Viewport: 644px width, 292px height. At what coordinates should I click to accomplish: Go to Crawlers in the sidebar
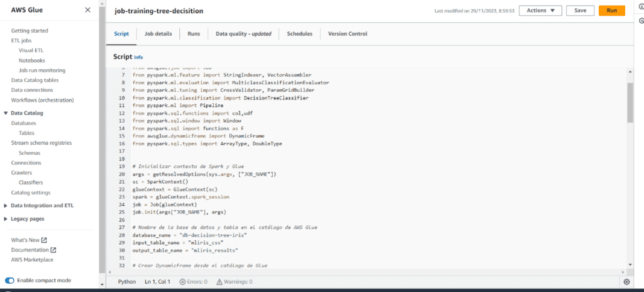pos(21,172)
